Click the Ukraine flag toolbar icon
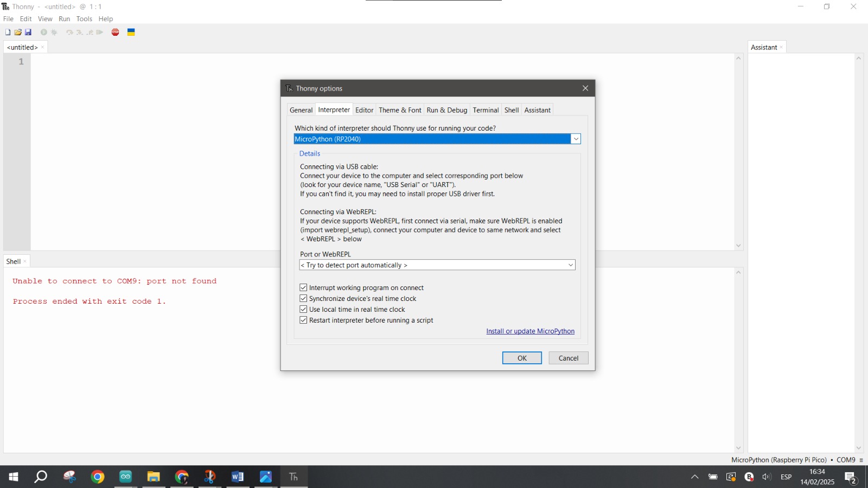Screen dimensions: 868x488 pyautogui.click(x=131, y=33)
